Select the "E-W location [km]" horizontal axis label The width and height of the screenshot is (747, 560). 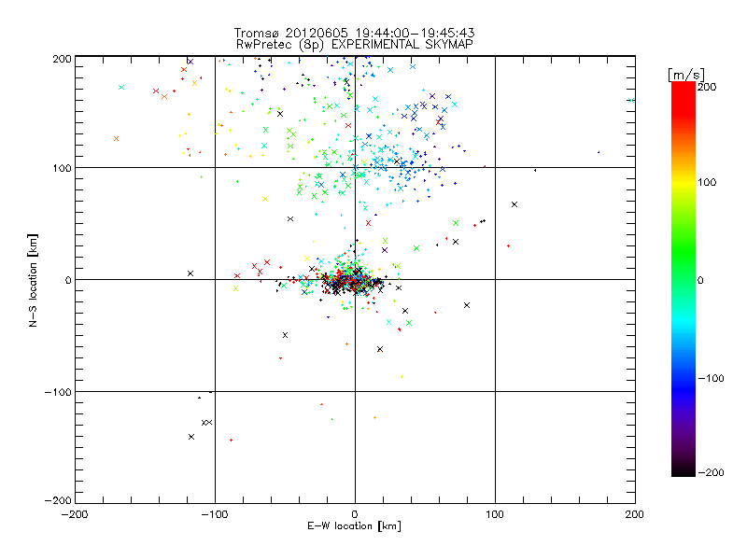pos(354,526)
